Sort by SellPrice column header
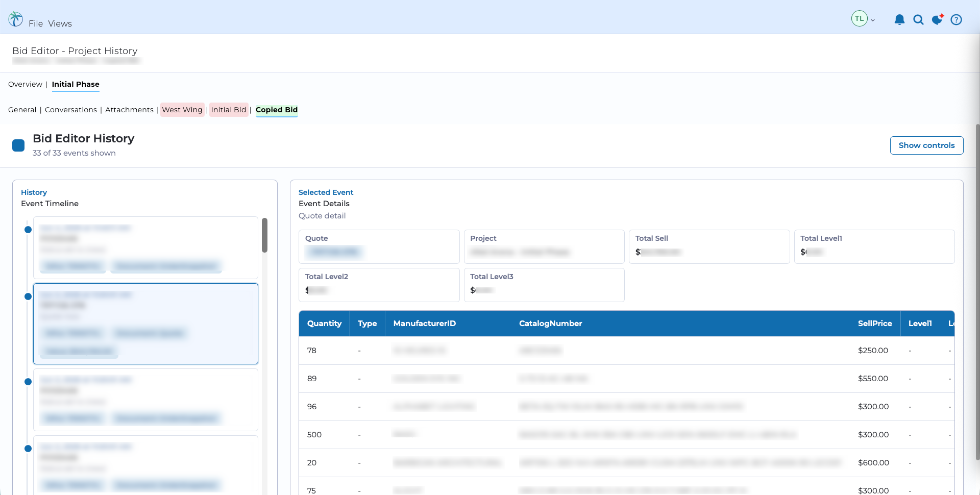 (874, 324)
